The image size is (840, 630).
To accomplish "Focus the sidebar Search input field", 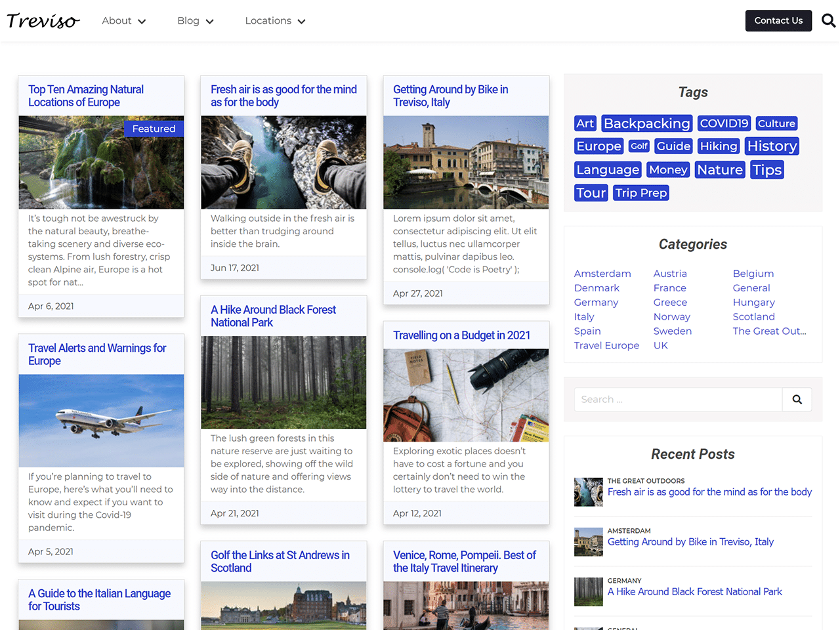I will coord(678,399).
